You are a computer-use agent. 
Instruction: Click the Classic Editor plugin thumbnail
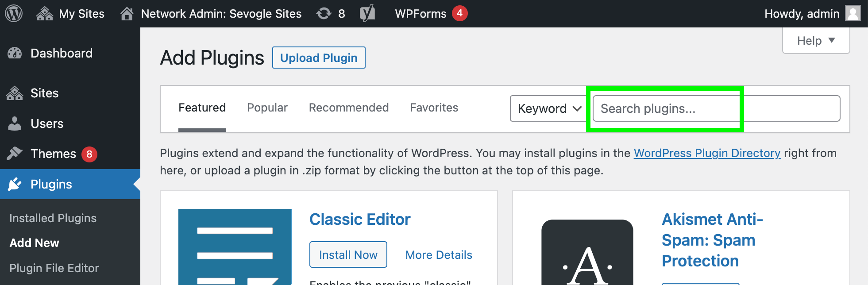235,246
